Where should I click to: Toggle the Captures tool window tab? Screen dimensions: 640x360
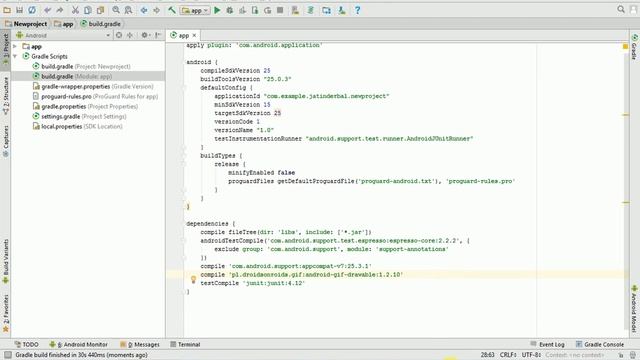click(6, 141)
